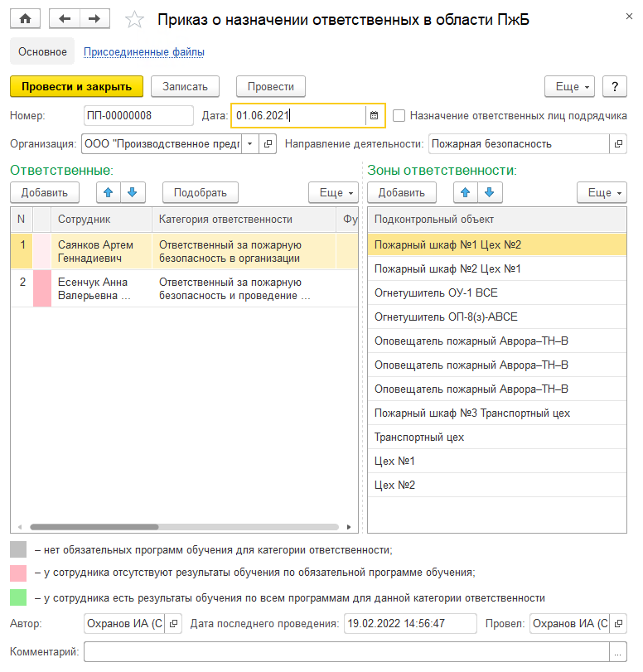Open the comment editor ellipsis button

(617, 652)
